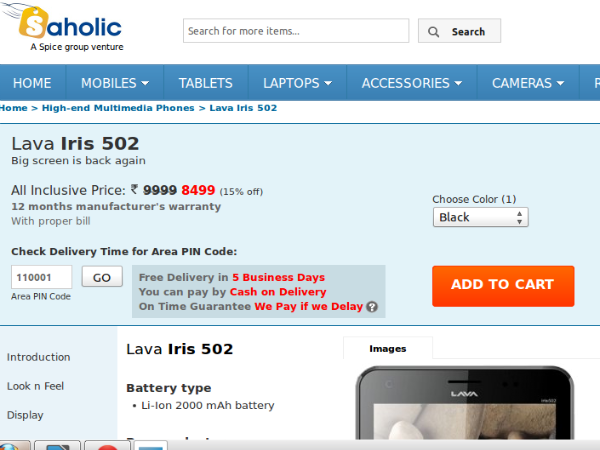Click GO to check delivery time
Viewport: 600px width, 450px height.
[x=102, y=277]
